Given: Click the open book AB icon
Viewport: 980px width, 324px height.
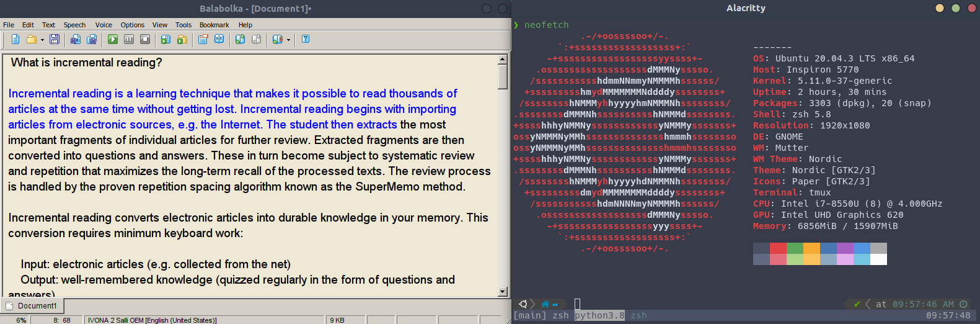Looking at the screenshot, I should tap(219, 39).
